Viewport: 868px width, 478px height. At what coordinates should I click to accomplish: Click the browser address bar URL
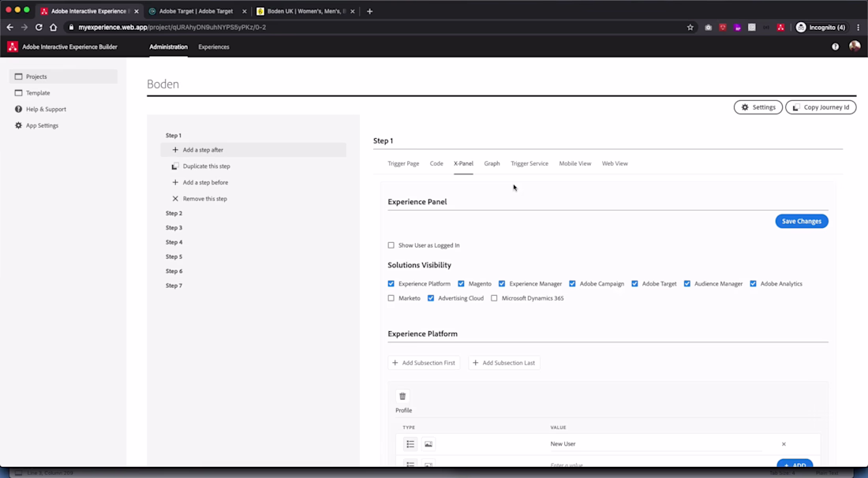[172, 27]
